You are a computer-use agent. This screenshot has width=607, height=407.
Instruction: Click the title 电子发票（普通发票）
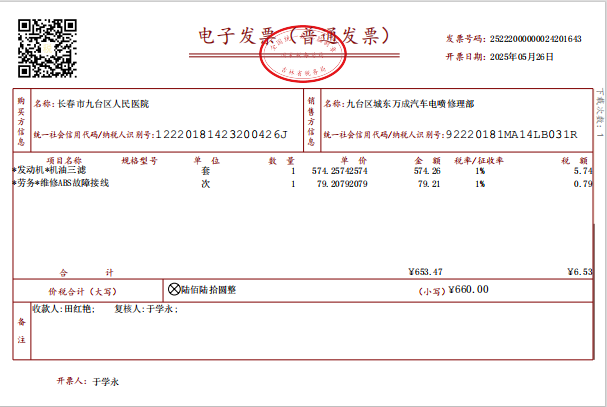coord(294,36)
